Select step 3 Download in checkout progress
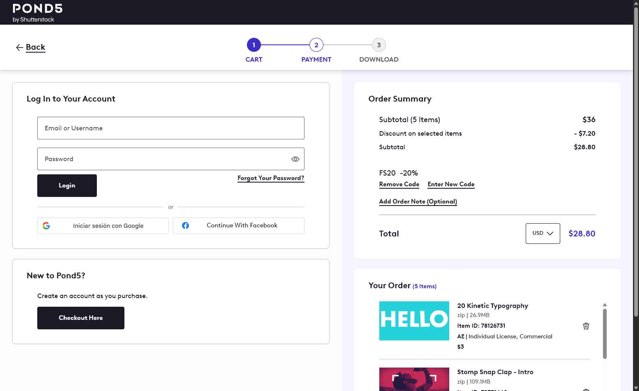The width and height of the screenshot is (639, 391). tap(379, 45)
